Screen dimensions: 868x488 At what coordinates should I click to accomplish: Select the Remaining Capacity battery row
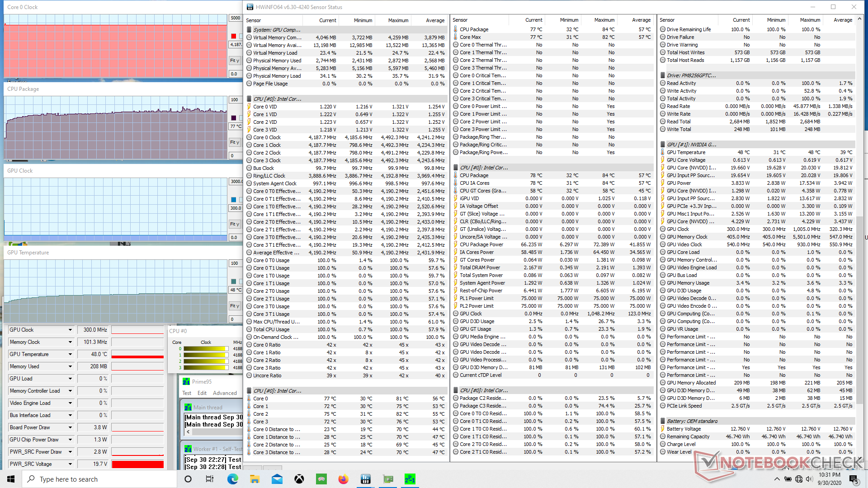click(x=757, y=436)
